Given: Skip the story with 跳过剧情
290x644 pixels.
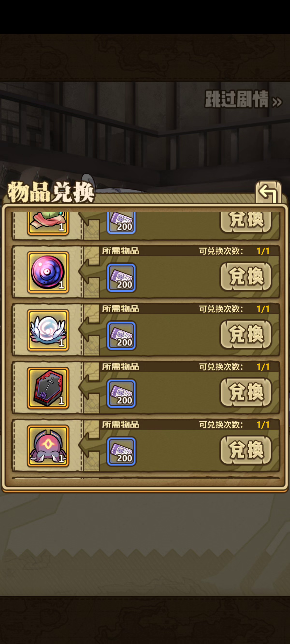Looking at the screenshot, I should click(243, 99).
